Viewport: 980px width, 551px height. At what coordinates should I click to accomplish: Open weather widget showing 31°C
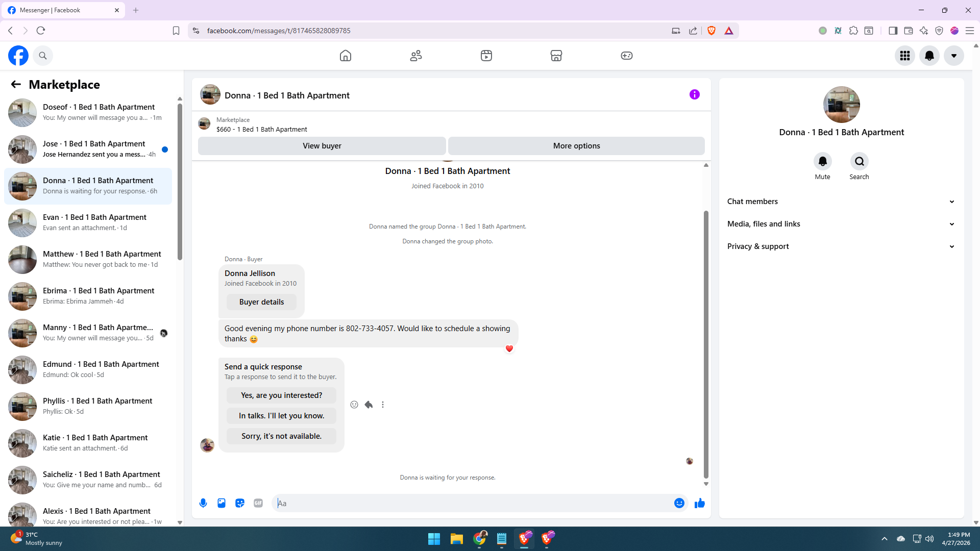(37, 539)
